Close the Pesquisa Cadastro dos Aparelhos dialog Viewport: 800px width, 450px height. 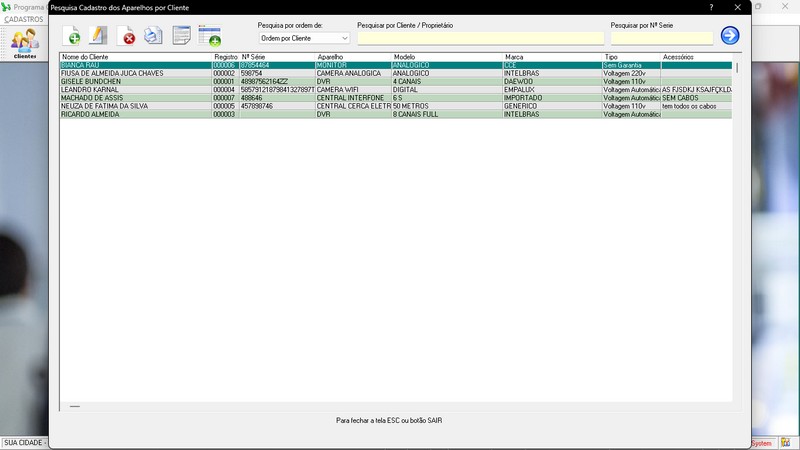point(737,7)
